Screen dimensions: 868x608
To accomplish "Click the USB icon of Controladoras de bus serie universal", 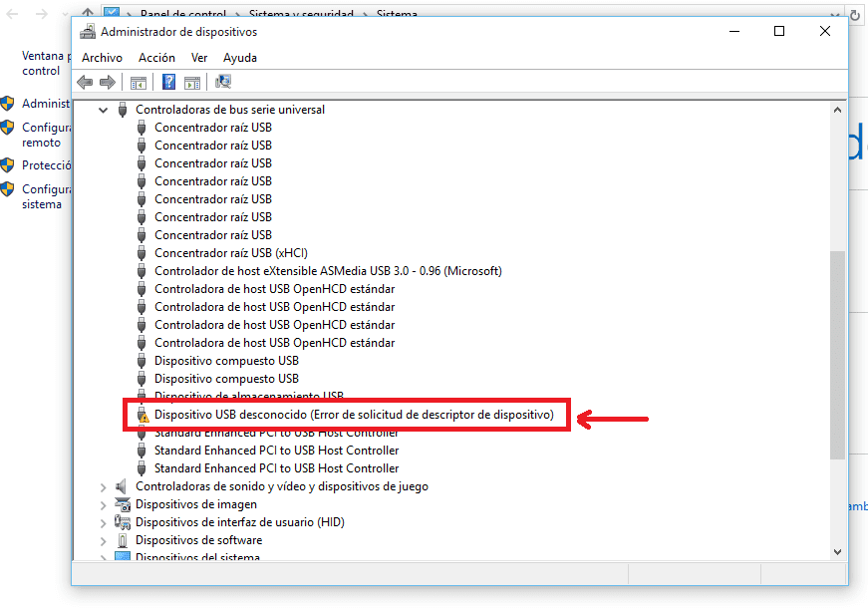I will [x=123, y=110].
